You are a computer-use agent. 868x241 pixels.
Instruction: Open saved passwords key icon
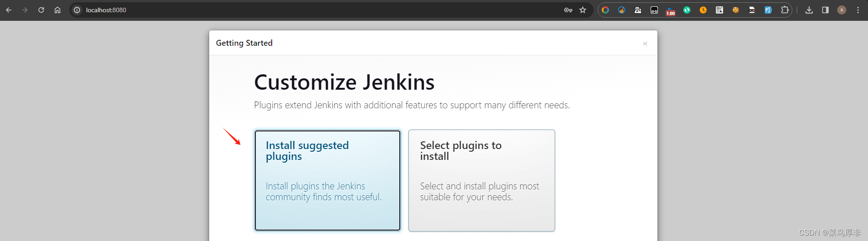click(568, 10)
